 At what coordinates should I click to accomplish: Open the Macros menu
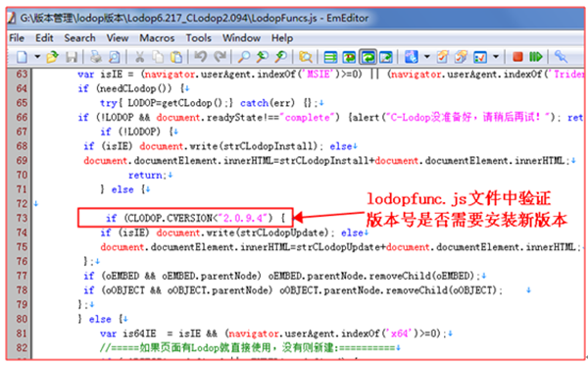[157, 38]
